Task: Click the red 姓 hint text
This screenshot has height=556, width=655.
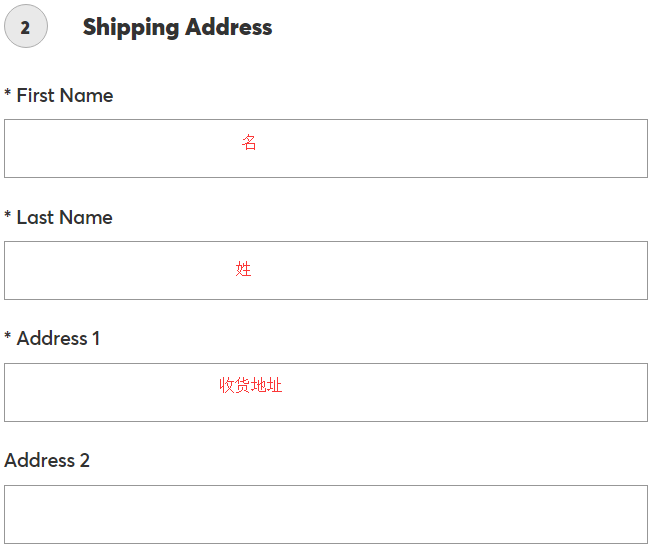Action: (x=244, y=269)
